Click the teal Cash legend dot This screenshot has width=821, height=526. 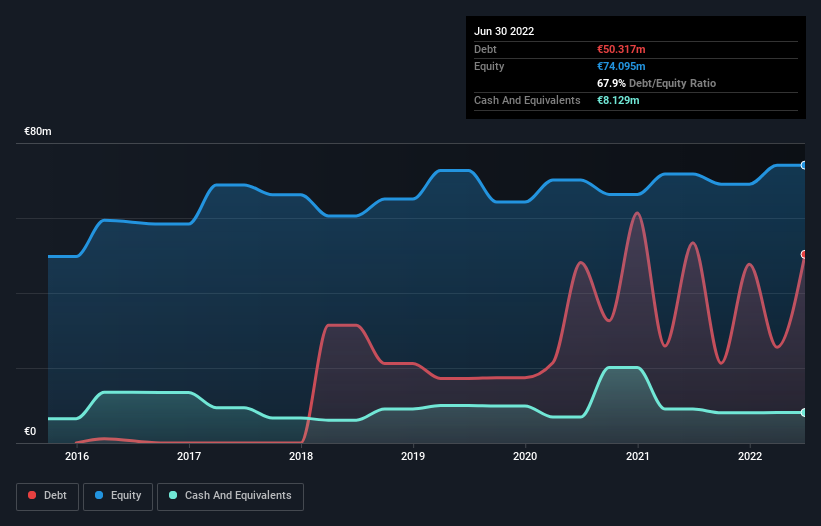click(x=173, y=495)
